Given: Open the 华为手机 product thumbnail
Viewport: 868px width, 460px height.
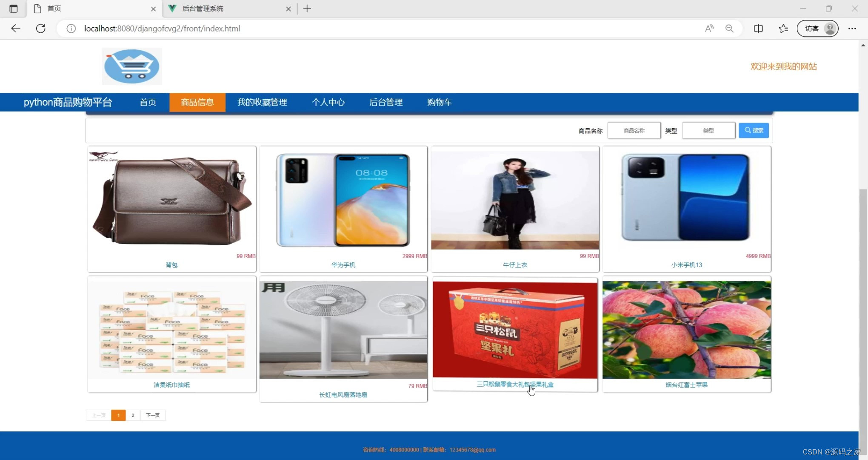Looking at the screenshot, I should pyautogui.click(x=343, y=200).
